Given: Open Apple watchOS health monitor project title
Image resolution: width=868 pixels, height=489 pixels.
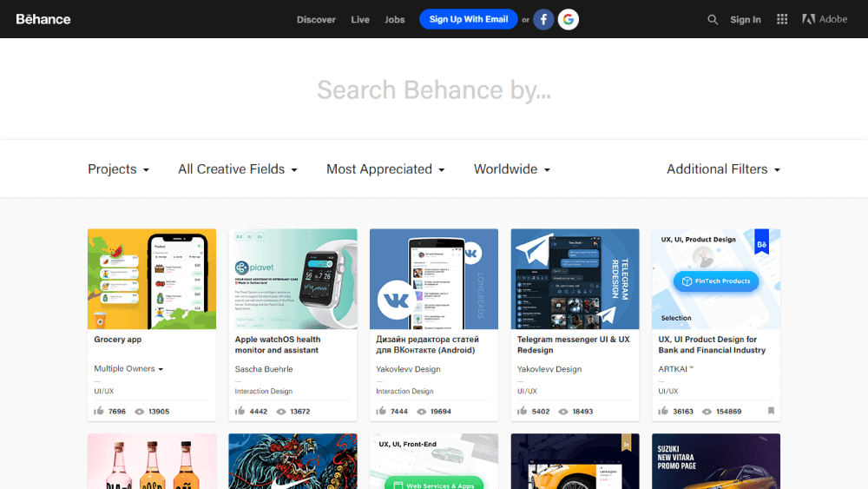Looking at the screenshot, I should pyautogui.click(x=278, y=345).
